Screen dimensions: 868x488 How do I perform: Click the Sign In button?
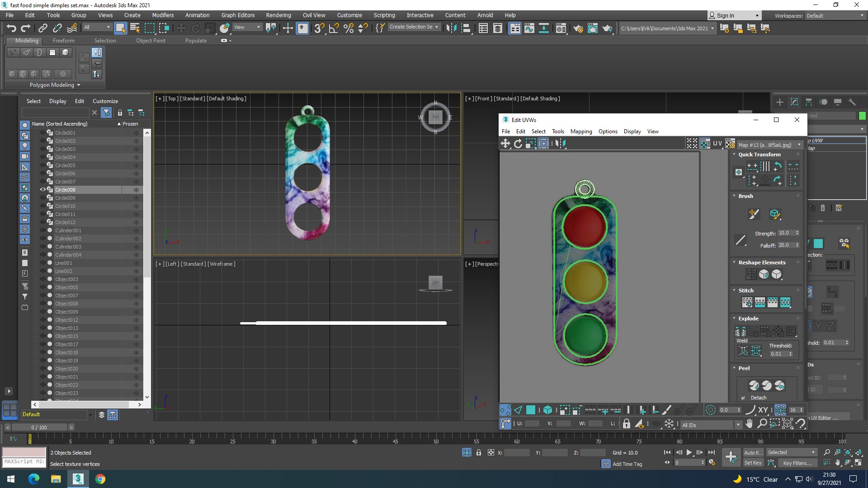(x=734, y=15)
